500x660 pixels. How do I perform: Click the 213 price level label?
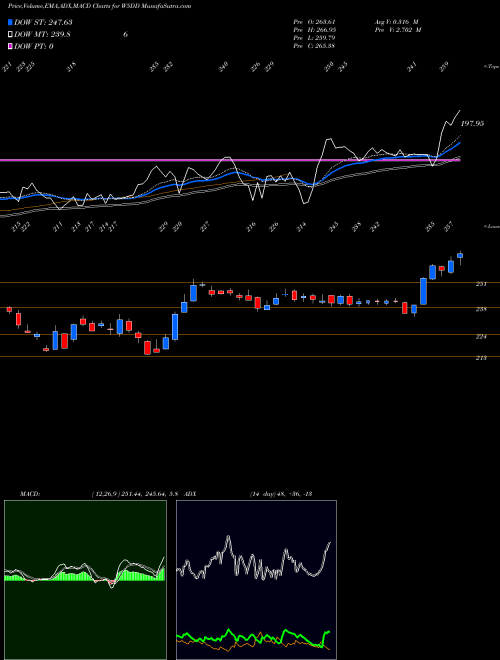click(481, 358)
